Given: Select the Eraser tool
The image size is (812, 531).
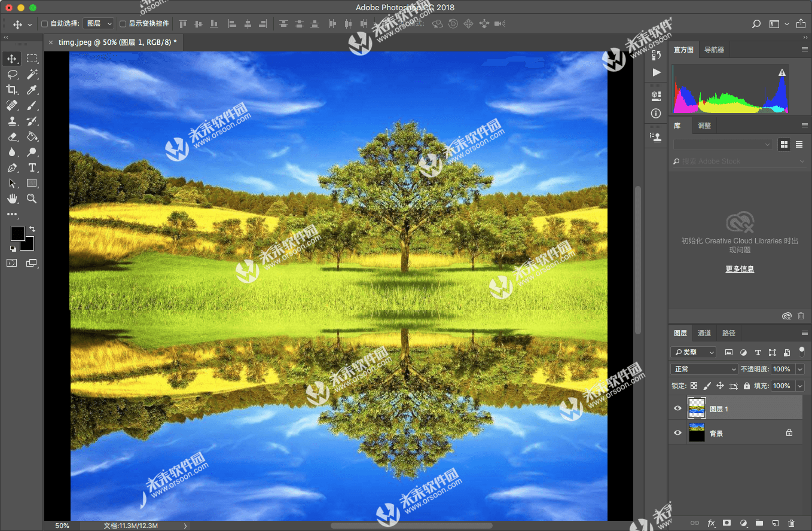Looking at the screenshot, I should (12, 136).
